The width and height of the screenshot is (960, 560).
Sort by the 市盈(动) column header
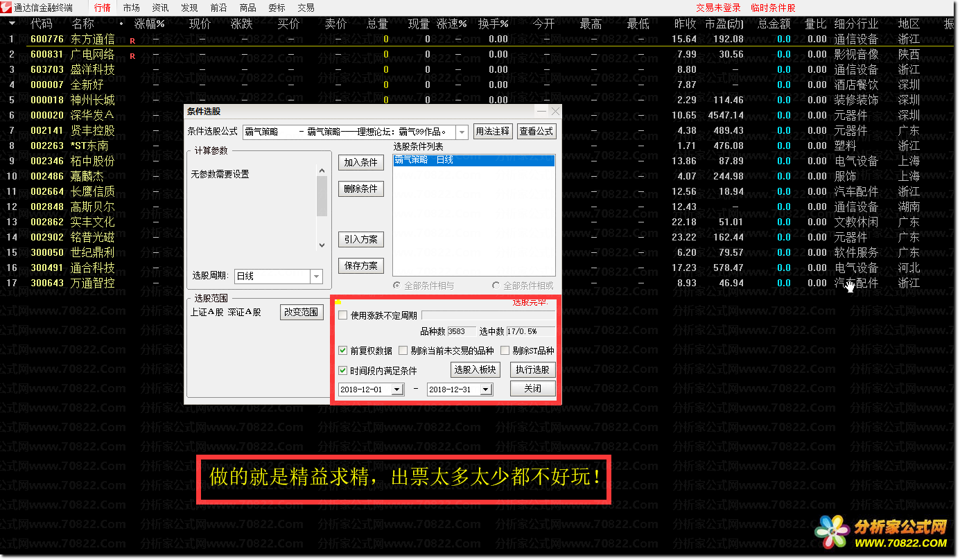pos(725,24)
